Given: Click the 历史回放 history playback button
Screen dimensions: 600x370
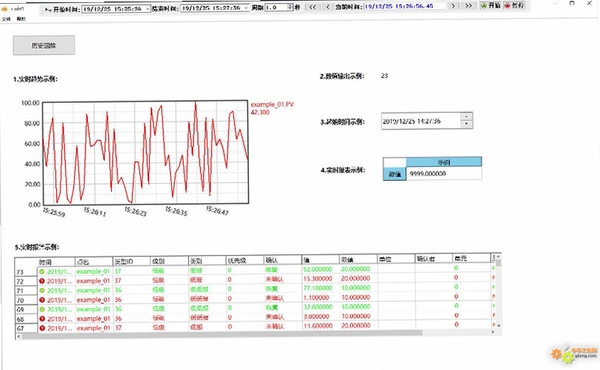Looking at the screenshot, I should coord(44,46).
